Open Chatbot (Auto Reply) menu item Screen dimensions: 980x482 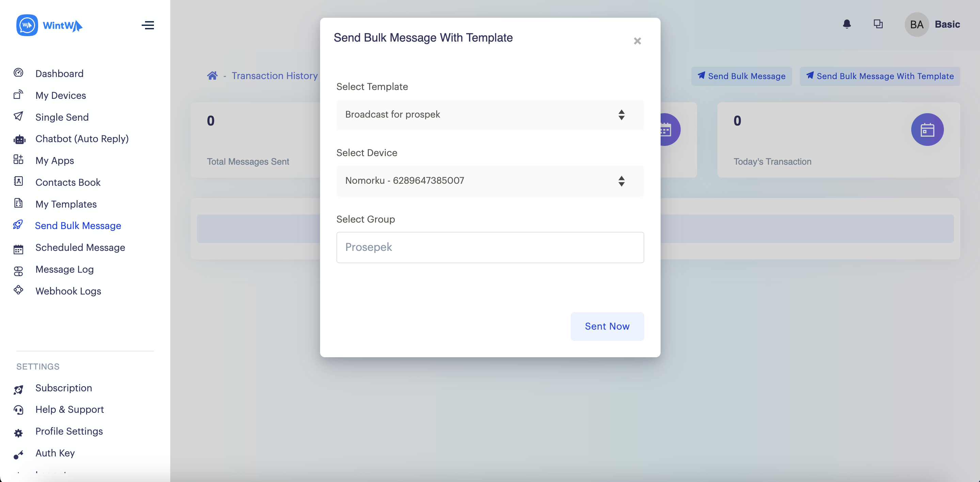click(82, 139)
